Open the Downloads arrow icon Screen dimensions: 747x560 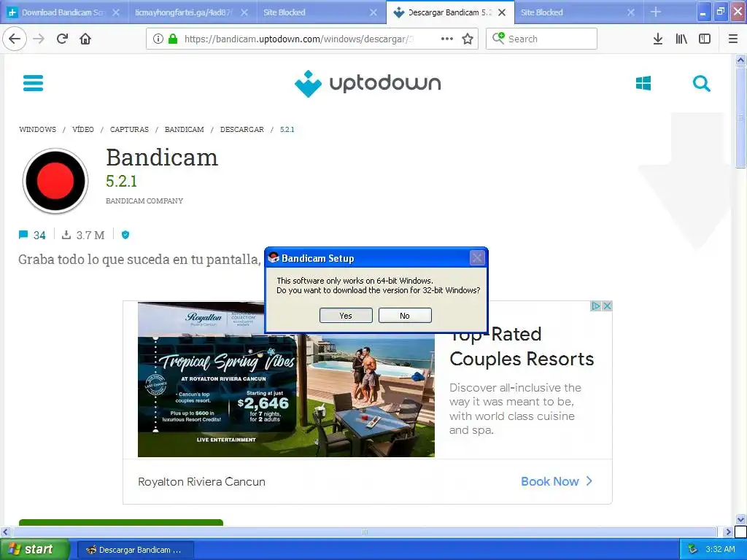(x=658, y=39)
